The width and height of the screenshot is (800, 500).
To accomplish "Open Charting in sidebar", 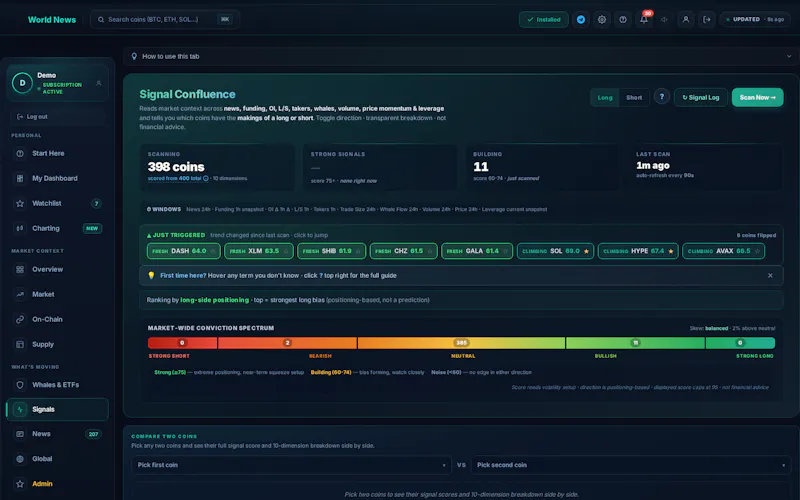I will point(57,228).
